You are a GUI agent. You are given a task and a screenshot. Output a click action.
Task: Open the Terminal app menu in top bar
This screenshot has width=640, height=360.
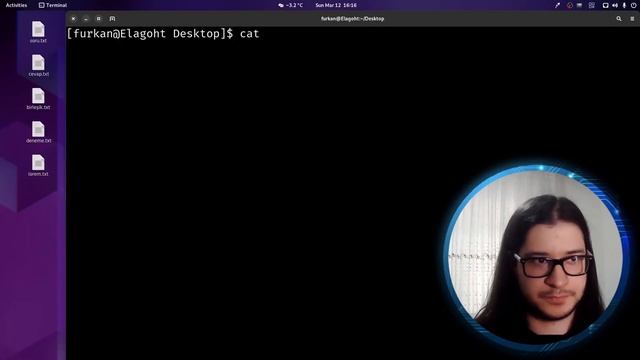(53, 5)
